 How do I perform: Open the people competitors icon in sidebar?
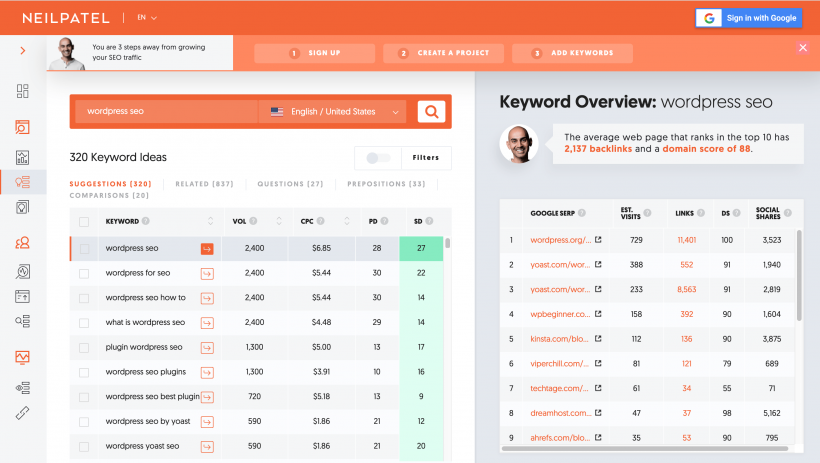pos(22,243)
